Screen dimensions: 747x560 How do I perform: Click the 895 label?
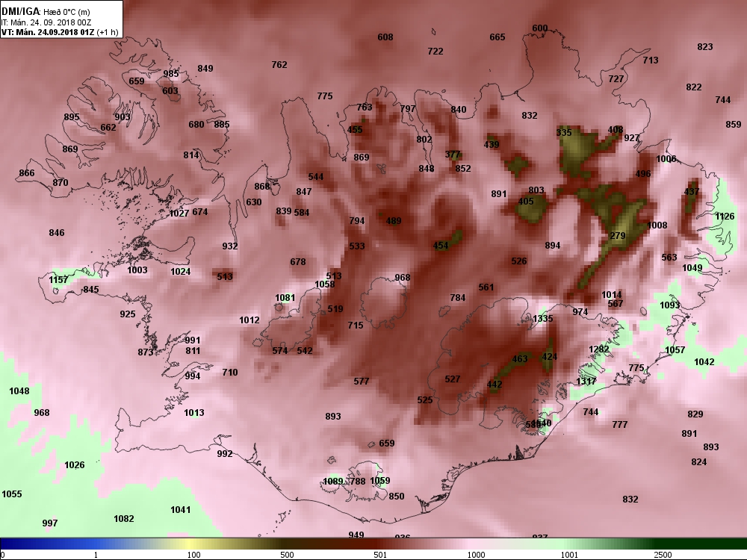tap(72, 116)
